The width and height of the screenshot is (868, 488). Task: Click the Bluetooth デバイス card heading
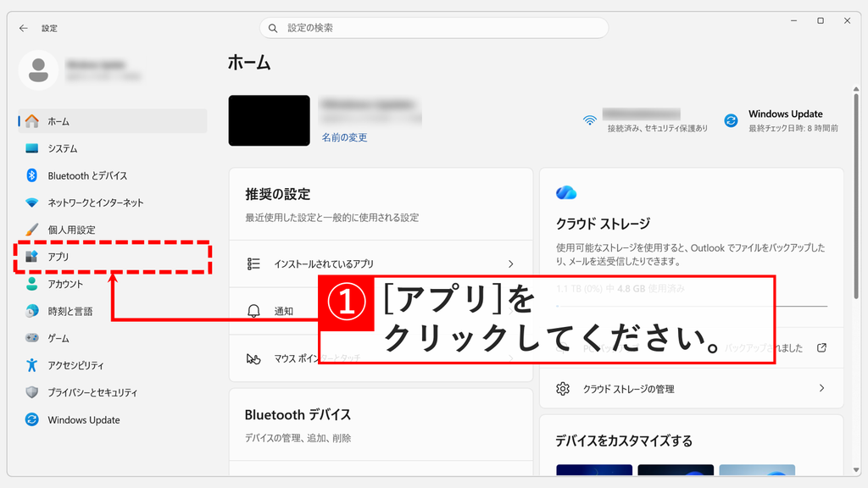pos(298,414)
